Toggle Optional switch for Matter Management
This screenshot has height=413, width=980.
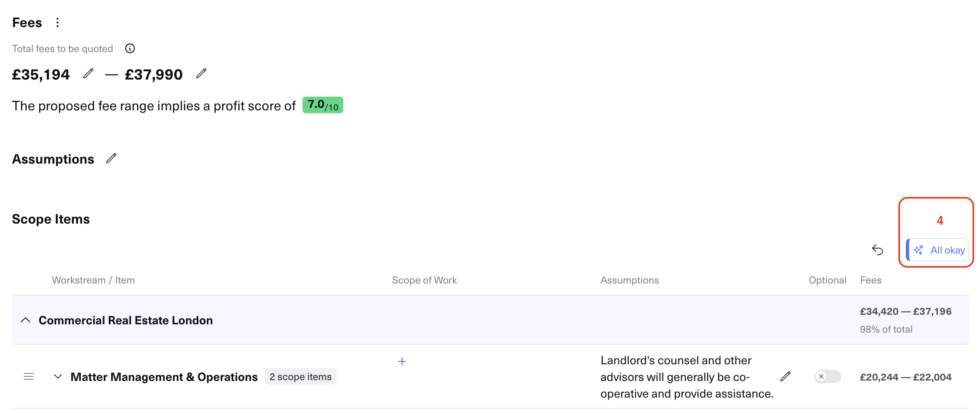tap(827, 377)
